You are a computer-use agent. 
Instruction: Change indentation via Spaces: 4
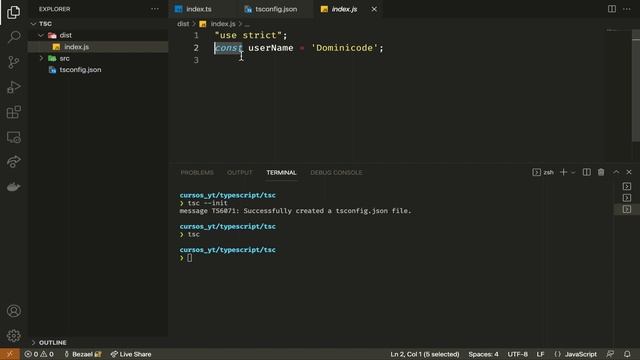coord(483,354)
